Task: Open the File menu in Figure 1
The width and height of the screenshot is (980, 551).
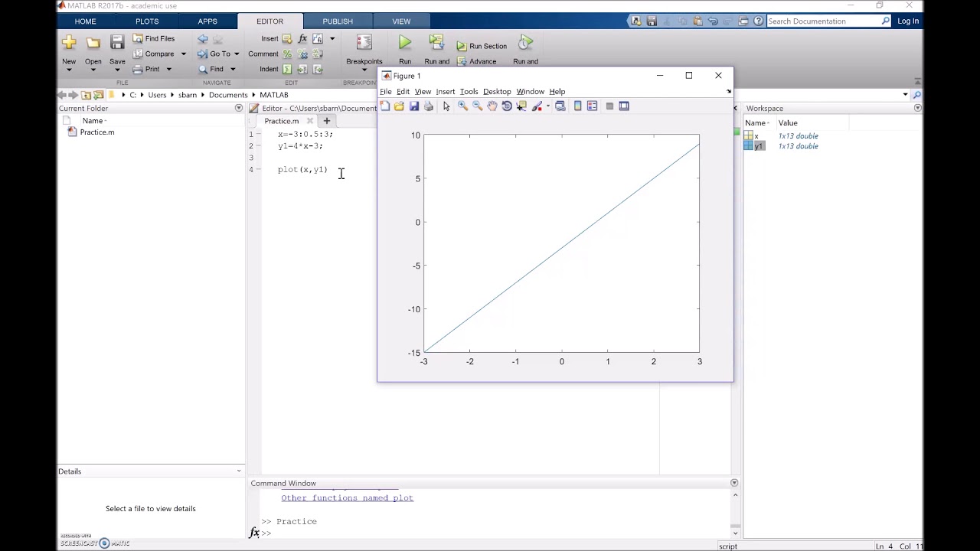Action: (386, 92)
